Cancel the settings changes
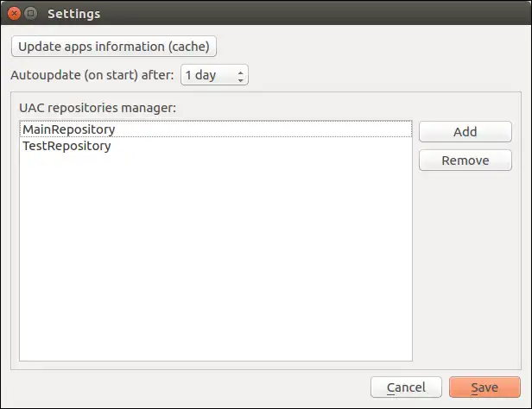Viewport: 532px width, 409px height. point(406,387)
